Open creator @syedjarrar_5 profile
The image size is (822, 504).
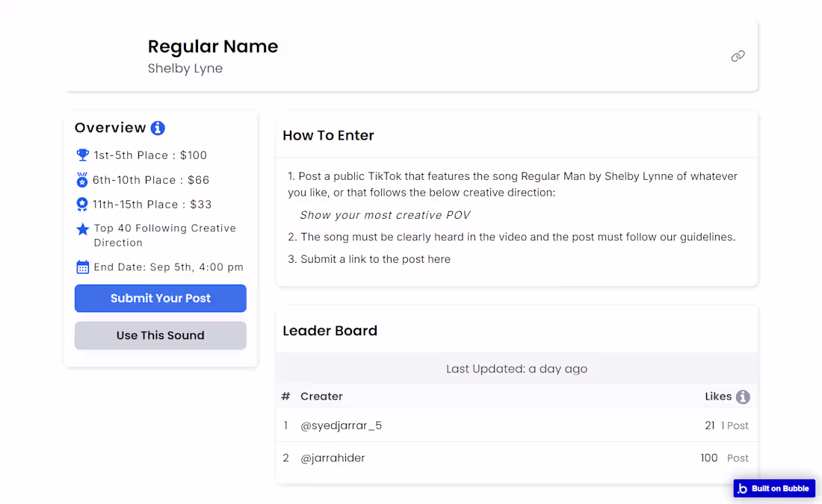[341, 426]
